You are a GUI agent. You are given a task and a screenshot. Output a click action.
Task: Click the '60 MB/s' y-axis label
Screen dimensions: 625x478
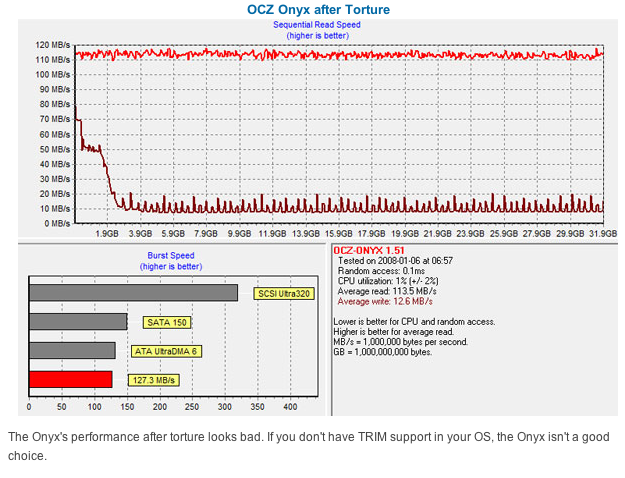55,134
